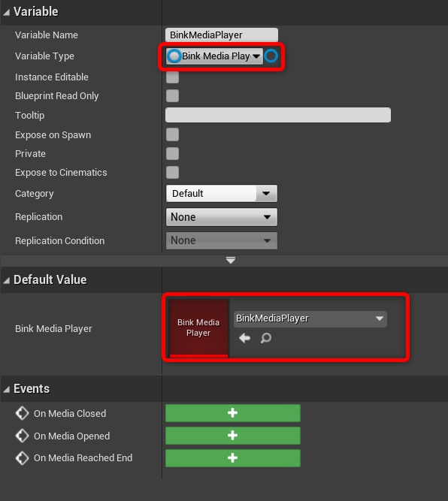Click the diamond event icon next to On Media Reached End

[22, 458]
